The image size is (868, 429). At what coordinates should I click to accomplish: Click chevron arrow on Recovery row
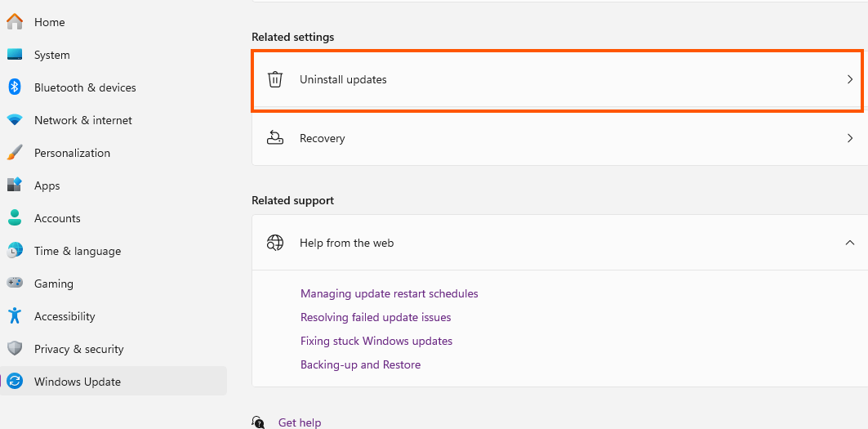[x=850, y=138]
